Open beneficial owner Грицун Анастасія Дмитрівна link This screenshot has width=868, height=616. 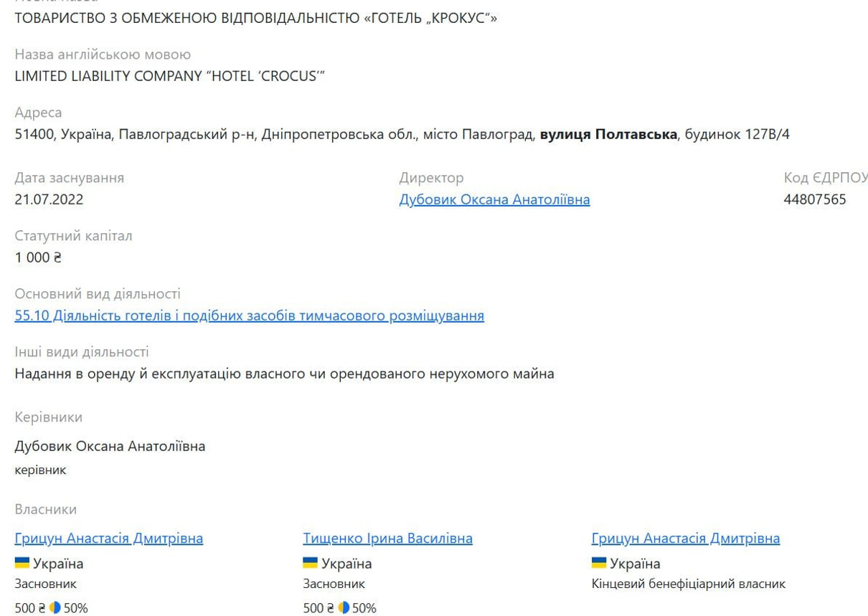point(685,539)
